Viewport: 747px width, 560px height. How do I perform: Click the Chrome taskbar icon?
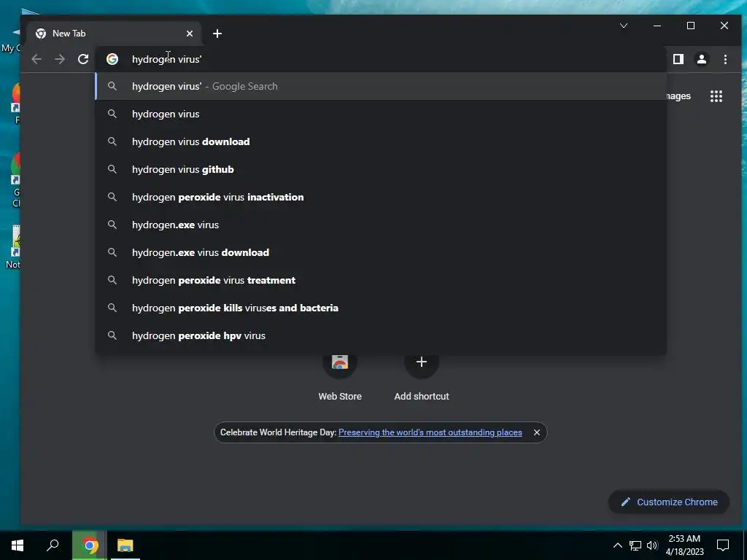[90, 545]
